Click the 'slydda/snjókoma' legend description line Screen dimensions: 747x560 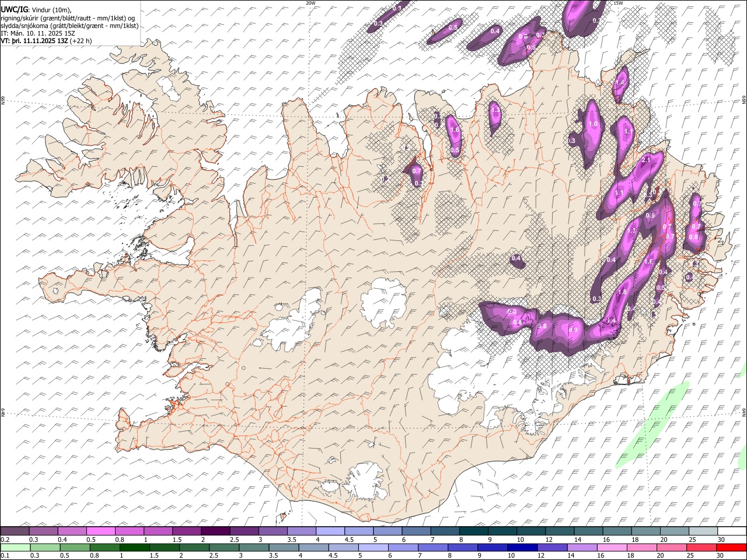click(x=69, y=26)
